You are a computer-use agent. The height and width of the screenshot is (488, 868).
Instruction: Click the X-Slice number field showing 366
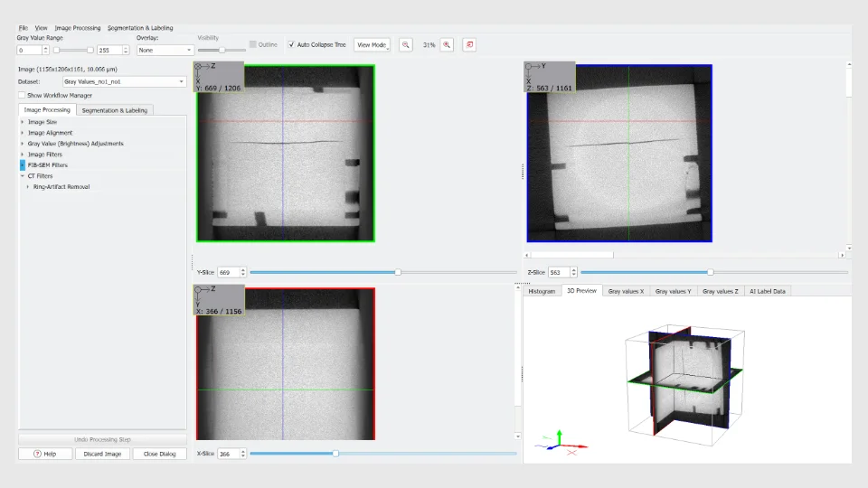coord(229,454)
